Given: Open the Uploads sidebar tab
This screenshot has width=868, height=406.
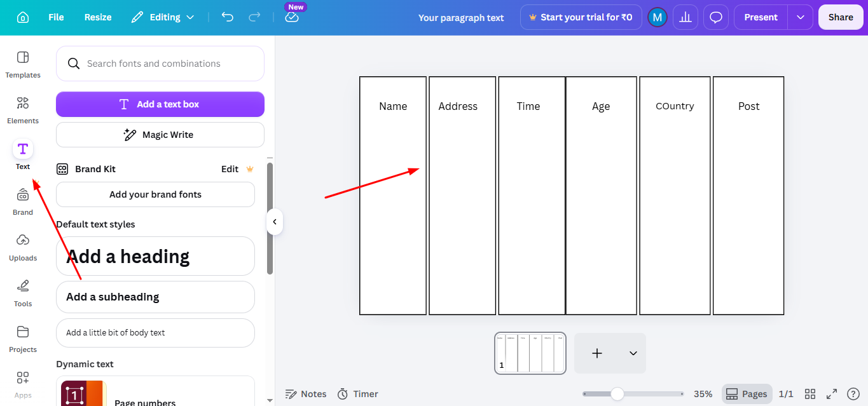Looking at the screenshot, I should pyautogui.click(x=23, y=247).
